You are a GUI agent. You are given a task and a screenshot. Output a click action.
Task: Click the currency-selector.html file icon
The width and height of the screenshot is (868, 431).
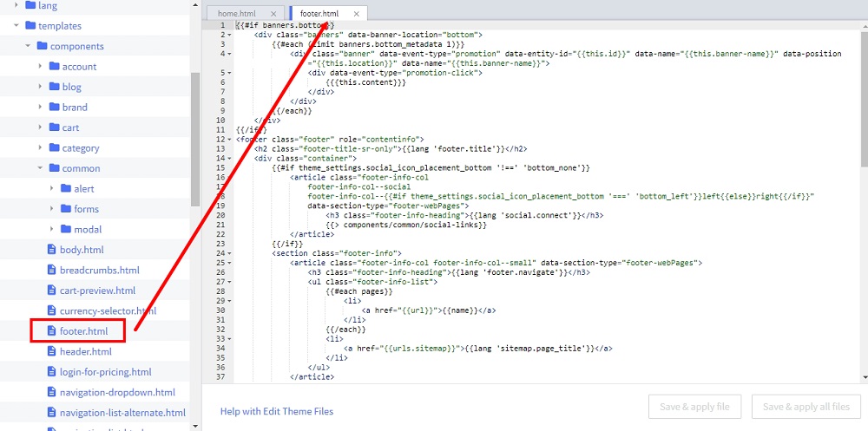52,310
